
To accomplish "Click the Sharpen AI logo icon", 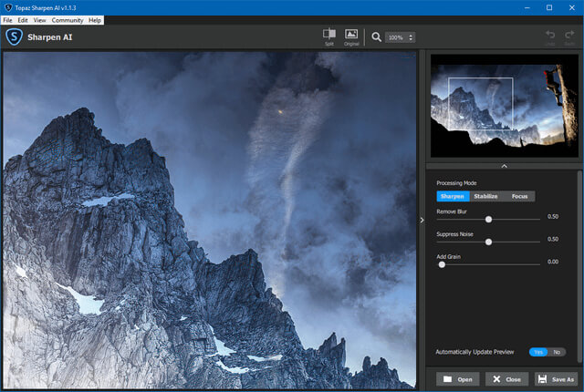I will pos(14,37).
